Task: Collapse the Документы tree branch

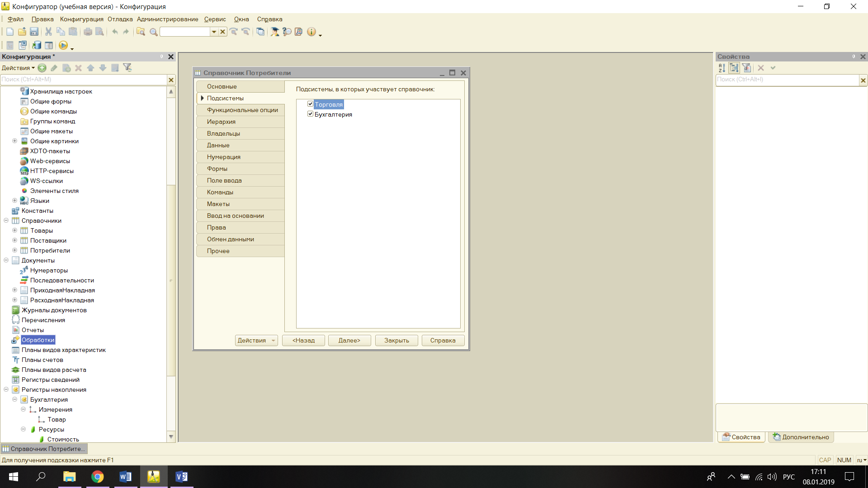Action: point(6,260)
